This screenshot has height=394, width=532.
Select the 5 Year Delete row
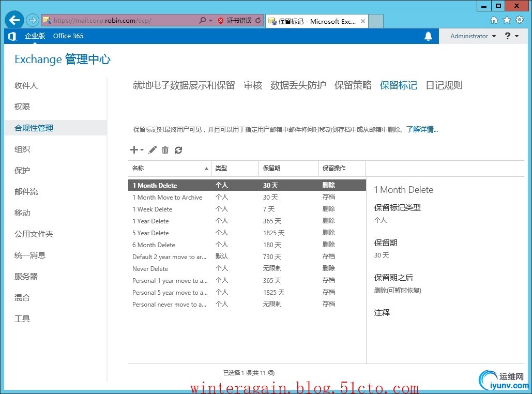(247, 233)
